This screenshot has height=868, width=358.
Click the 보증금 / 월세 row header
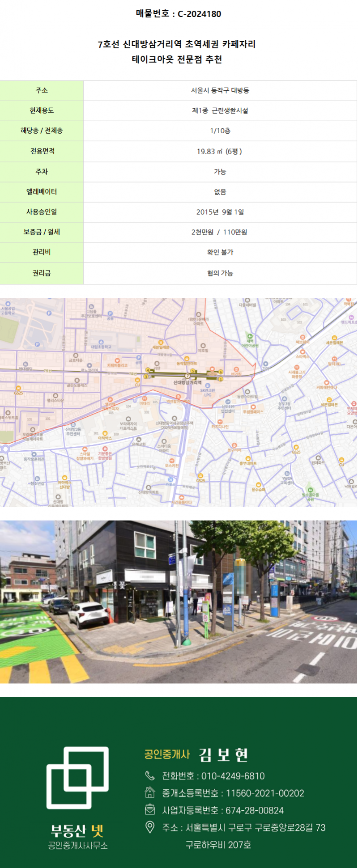(42, 232)
